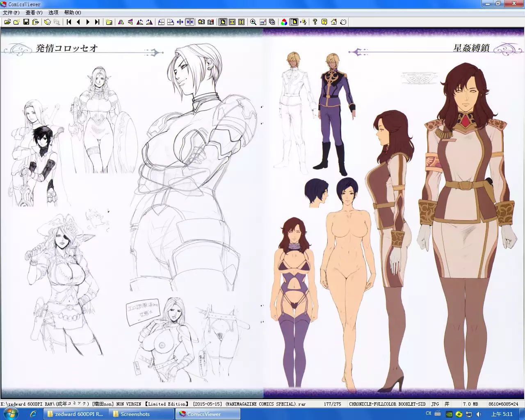Click the magnifier zoom icon
This screenshot has width=525, height=420.
[x=253, y=22]
